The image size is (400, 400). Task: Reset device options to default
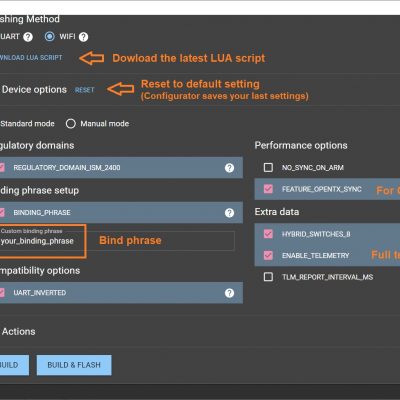85,90
